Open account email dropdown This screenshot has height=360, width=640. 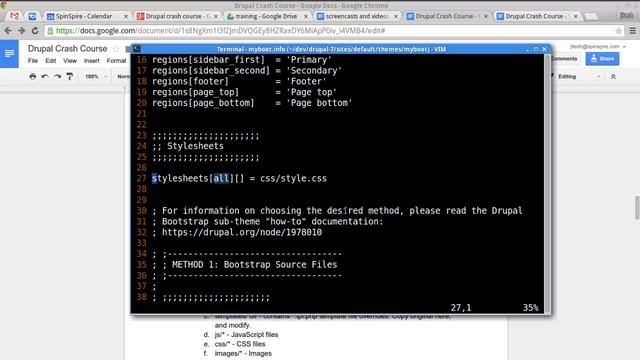pyautogui.click(x=598, y=47)
